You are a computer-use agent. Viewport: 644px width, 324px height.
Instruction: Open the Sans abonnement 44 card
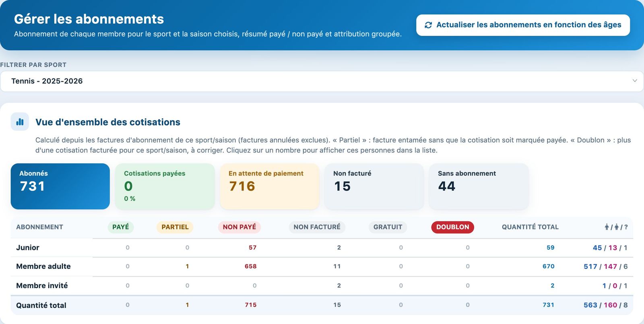pyautogui.click(x=479, y=186)
